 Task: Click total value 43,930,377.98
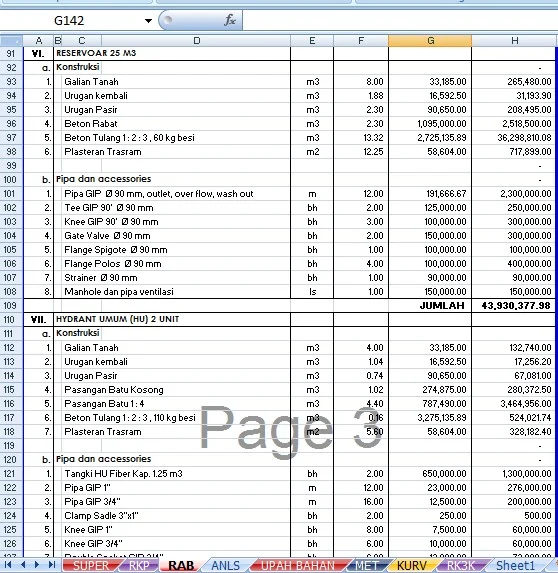516,306
